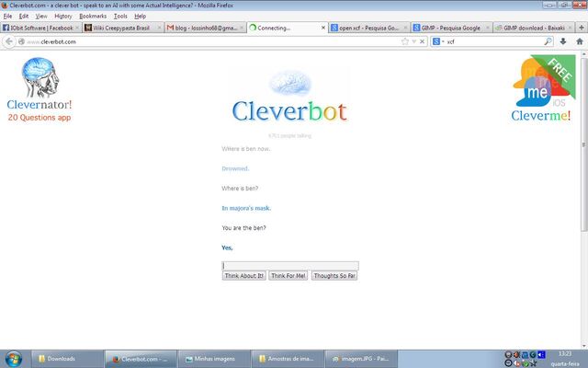Open the Help menu
This screenshot has height=368, width=588.
[x=140, y=17]
